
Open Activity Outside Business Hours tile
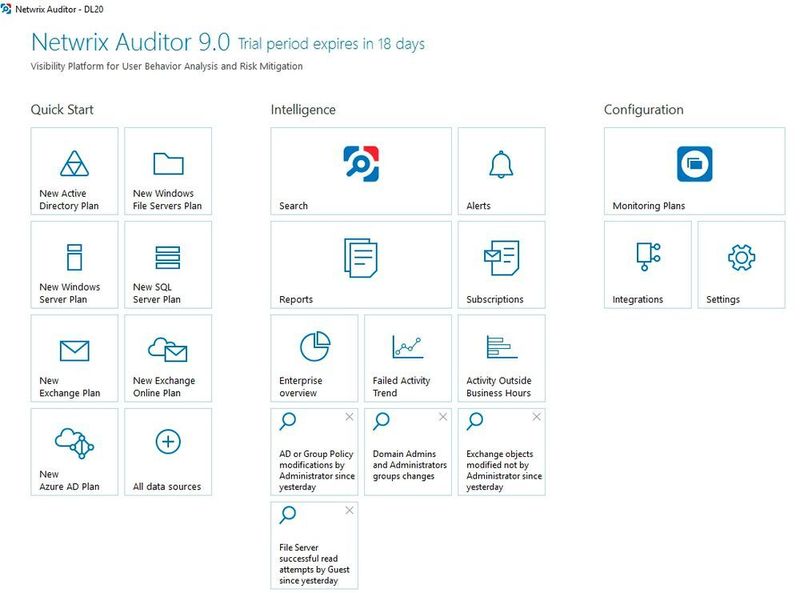[x=501, y=358]
